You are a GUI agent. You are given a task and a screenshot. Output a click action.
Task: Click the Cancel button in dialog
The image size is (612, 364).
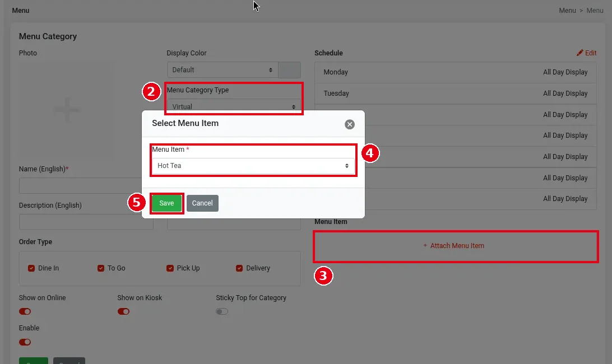pos(202,203)
